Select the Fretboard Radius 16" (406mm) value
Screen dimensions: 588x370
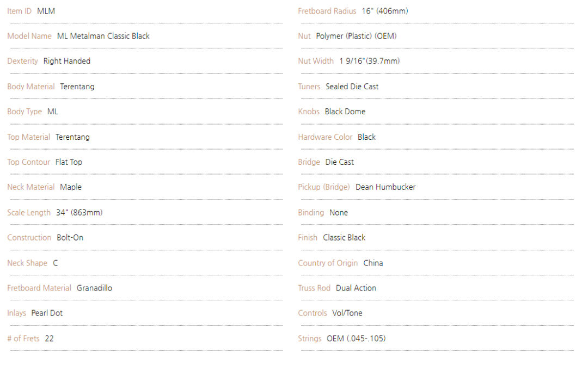[385, 11]
